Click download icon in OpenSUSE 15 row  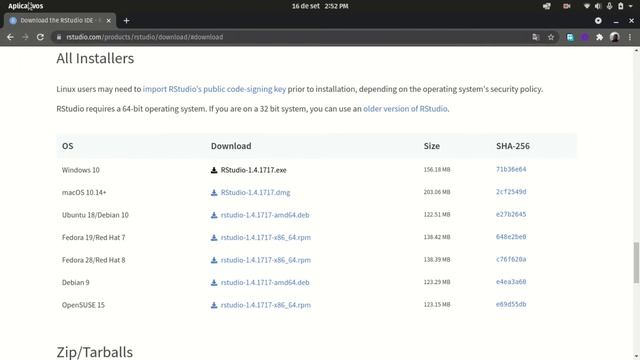pos(214,305)
